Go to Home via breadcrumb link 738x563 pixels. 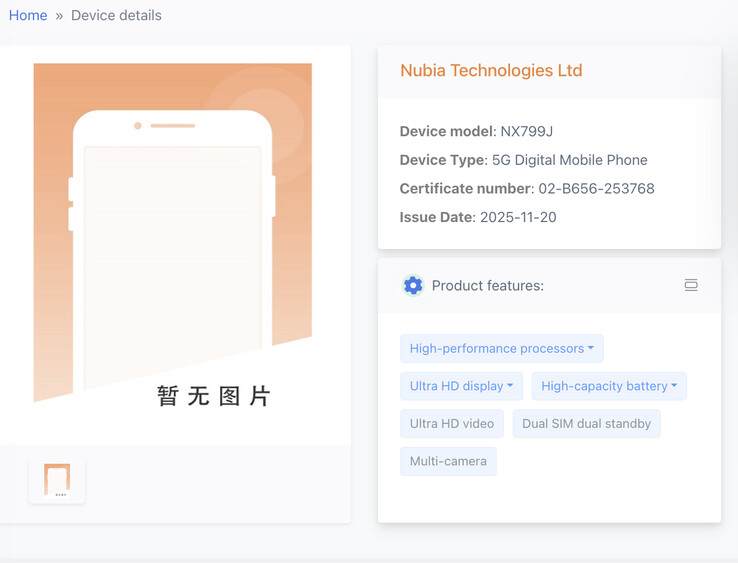(x=28, y=15)
